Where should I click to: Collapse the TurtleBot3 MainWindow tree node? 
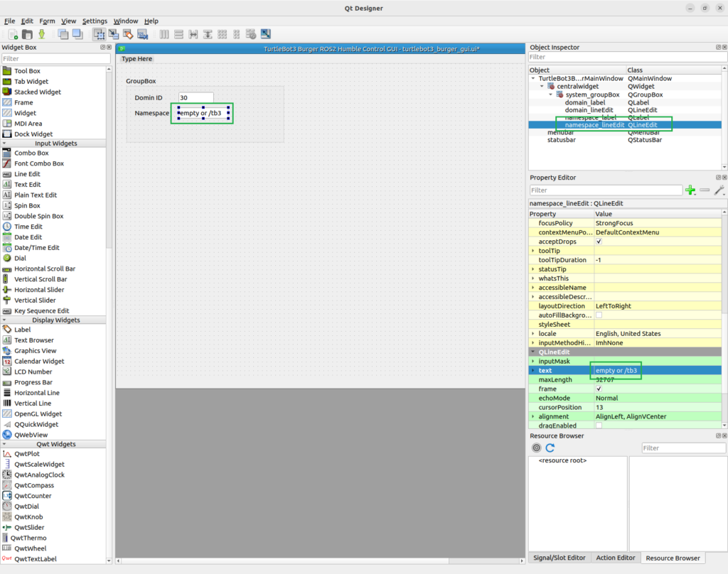click(x=533, y=78)
